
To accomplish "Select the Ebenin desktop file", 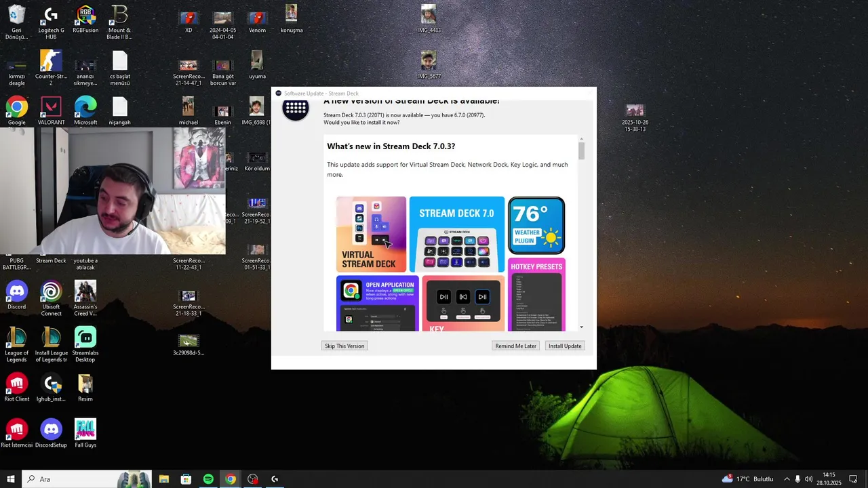I will pos(222,114).
